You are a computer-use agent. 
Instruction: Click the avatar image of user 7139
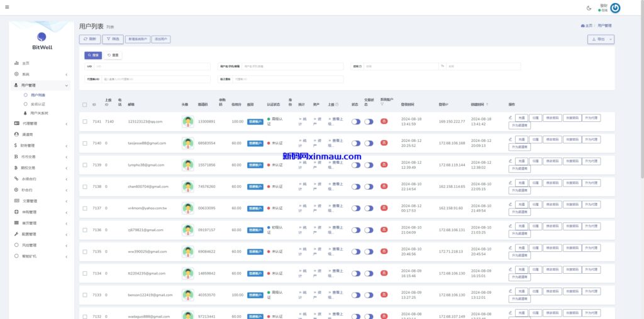187,165
